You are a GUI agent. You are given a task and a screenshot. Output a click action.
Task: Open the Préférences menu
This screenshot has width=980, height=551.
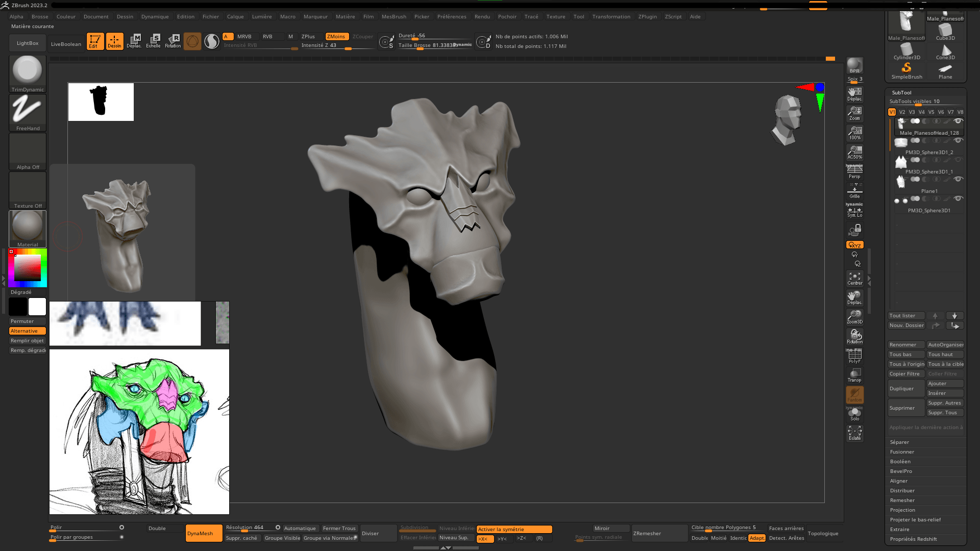coord(452,16)
